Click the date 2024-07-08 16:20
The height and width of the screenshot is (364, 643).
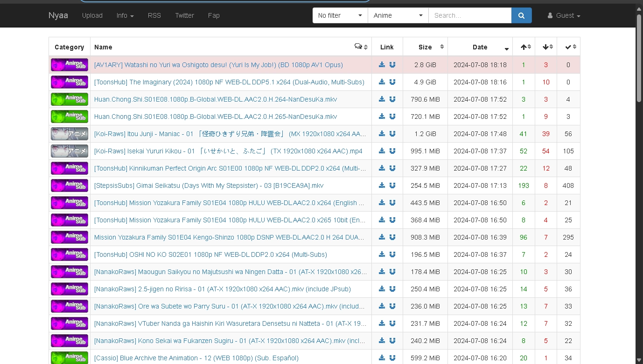point(480,358)
